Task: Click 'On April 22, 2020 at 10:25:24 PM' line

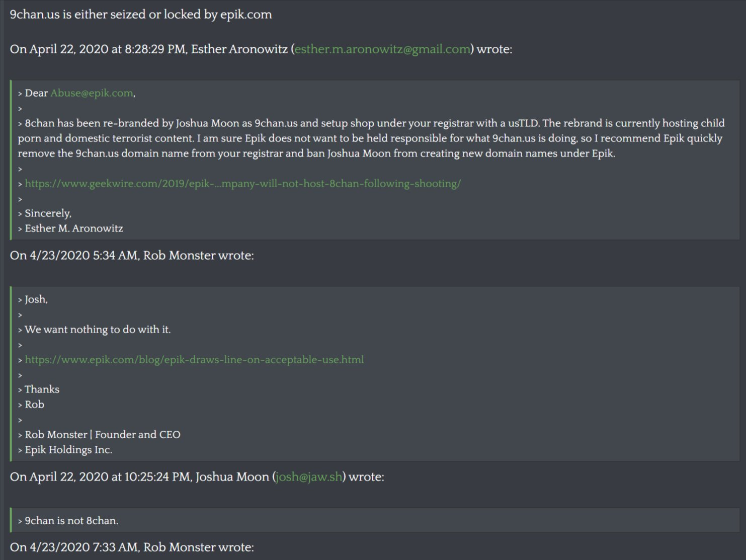Action: coord(197,477)
